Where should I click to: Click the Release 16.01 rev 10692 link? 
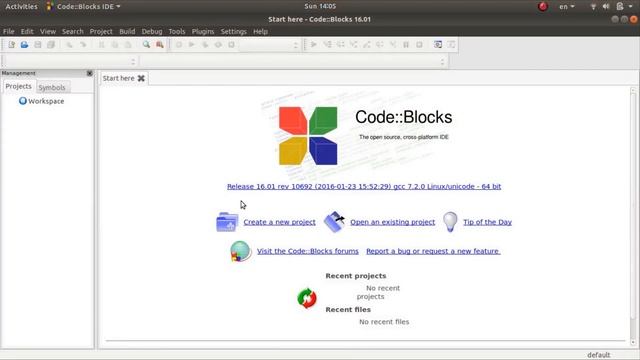click(364, 186)
